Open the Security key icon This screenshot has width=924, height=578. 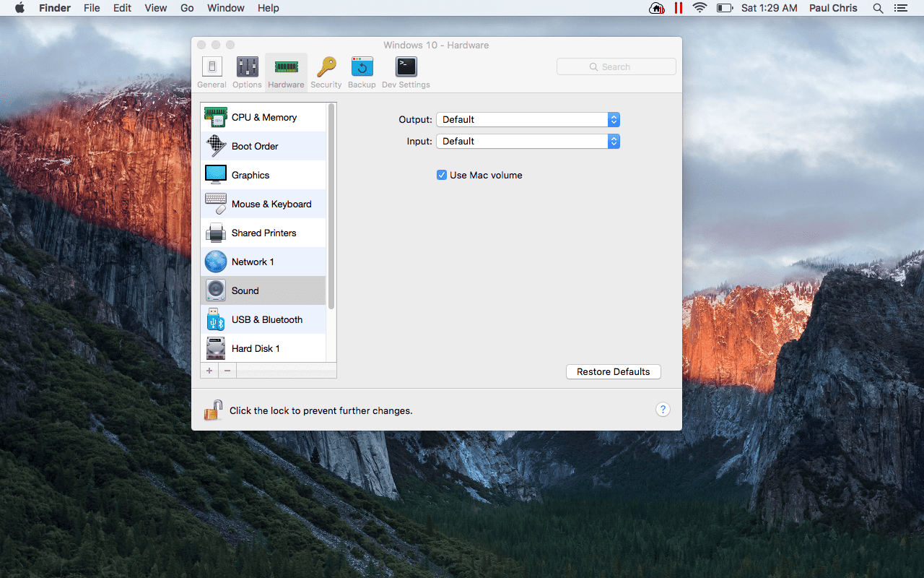click(326, 66)
